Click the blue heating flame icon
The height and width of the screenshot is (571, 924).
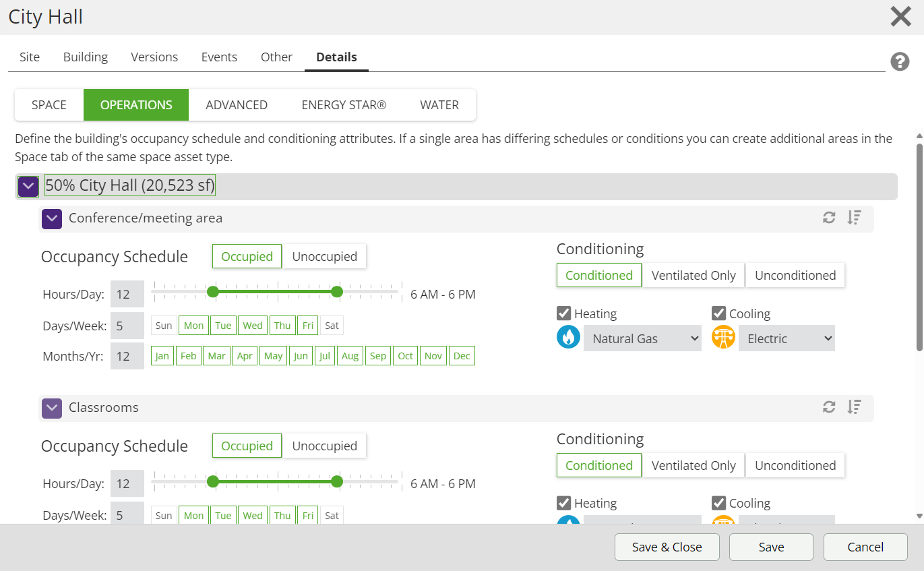(x=568, y=338)
